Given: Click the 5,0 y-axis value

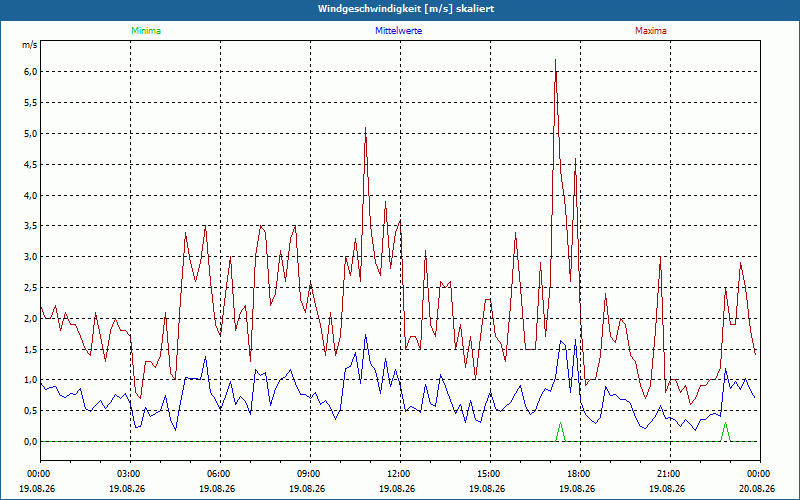Looking at the screenshot, I should point(31,134).
